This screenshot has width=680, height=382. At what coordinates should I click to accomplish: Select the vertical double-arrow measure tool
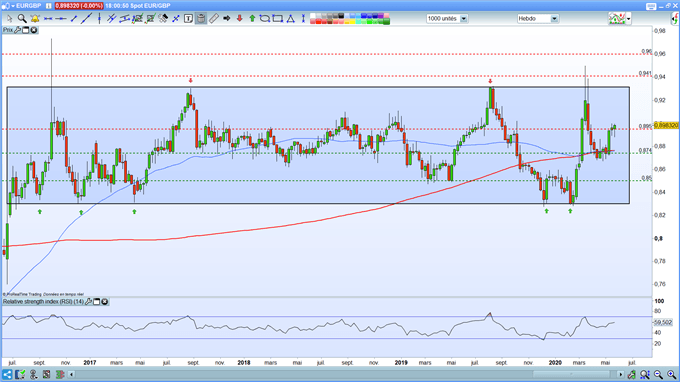tap(303, 19)
